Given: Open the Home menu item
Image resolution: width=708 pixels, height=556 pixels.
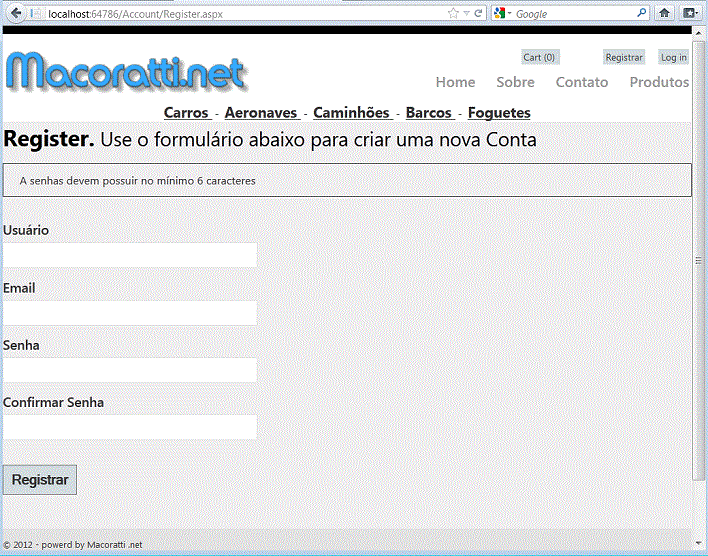Looking at the screenshot, I should coord(455,82).
